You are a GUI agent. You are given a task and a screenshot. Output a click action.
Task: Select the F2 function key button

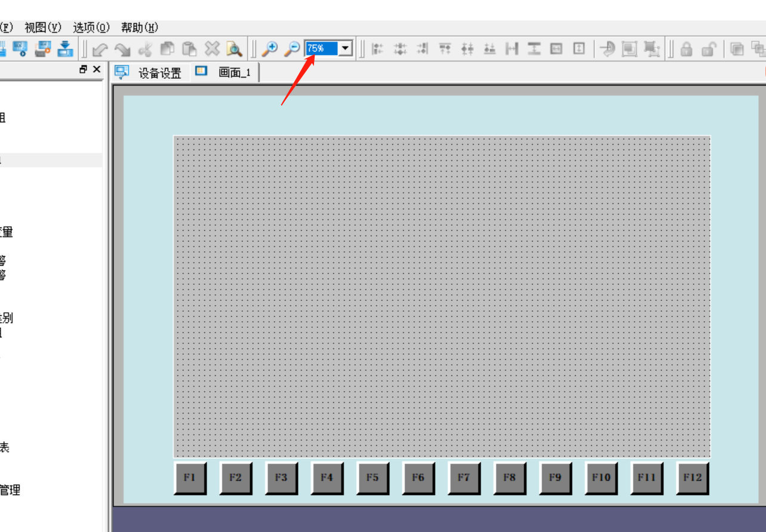(235, 478)
